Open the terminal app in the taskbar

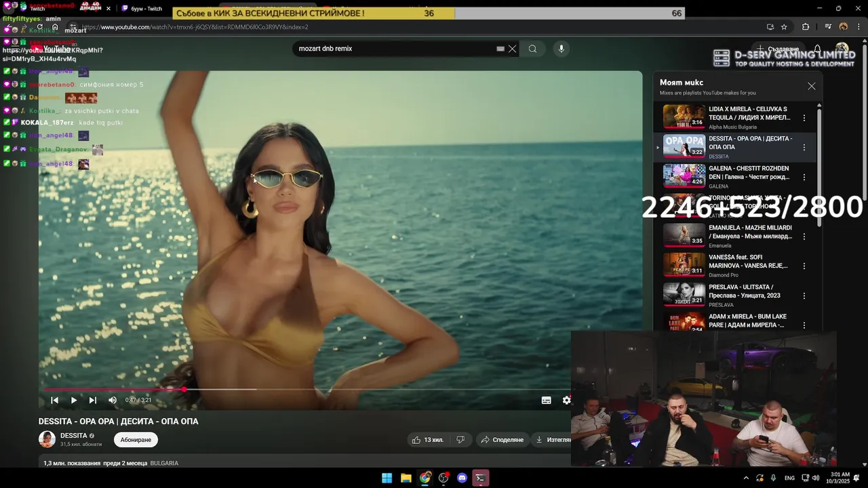tap(480, 478)
